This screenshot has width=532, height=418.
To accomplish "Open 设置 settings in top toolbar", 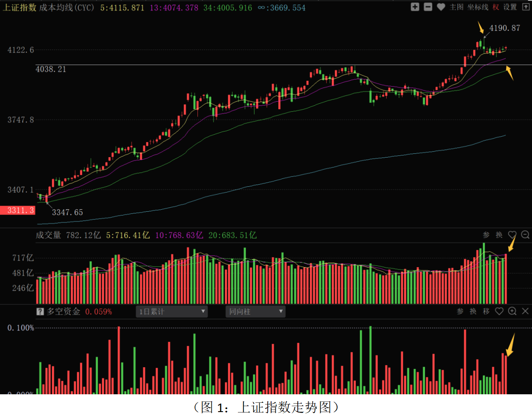I will click(x=510, y=7).
